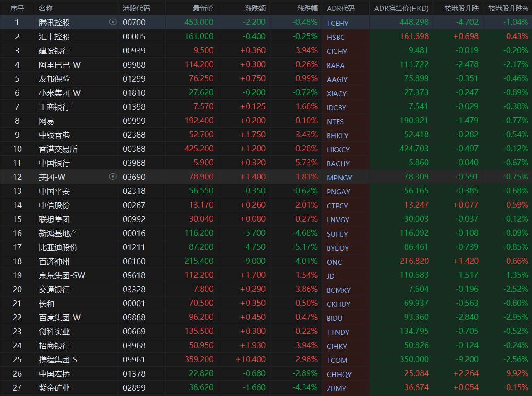
Task: Click ADR code ZIJMY
Action: pos(337,389)
